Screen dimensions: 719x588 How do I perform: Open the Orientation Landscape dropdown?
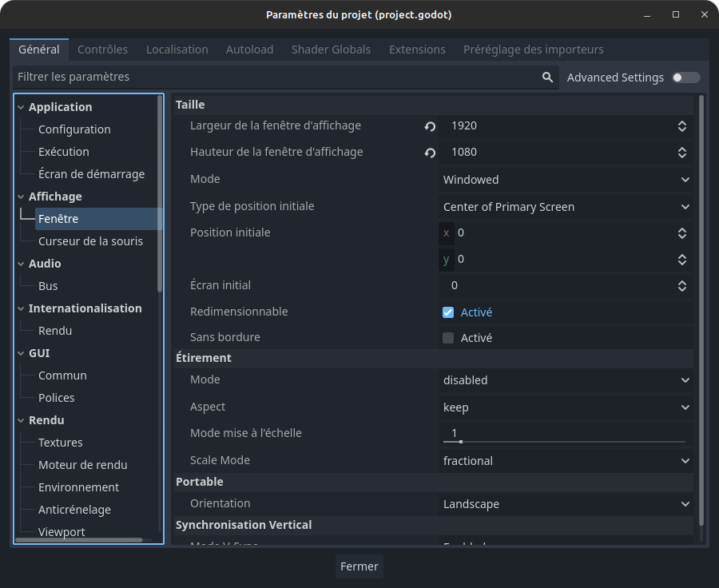[566, 504]
